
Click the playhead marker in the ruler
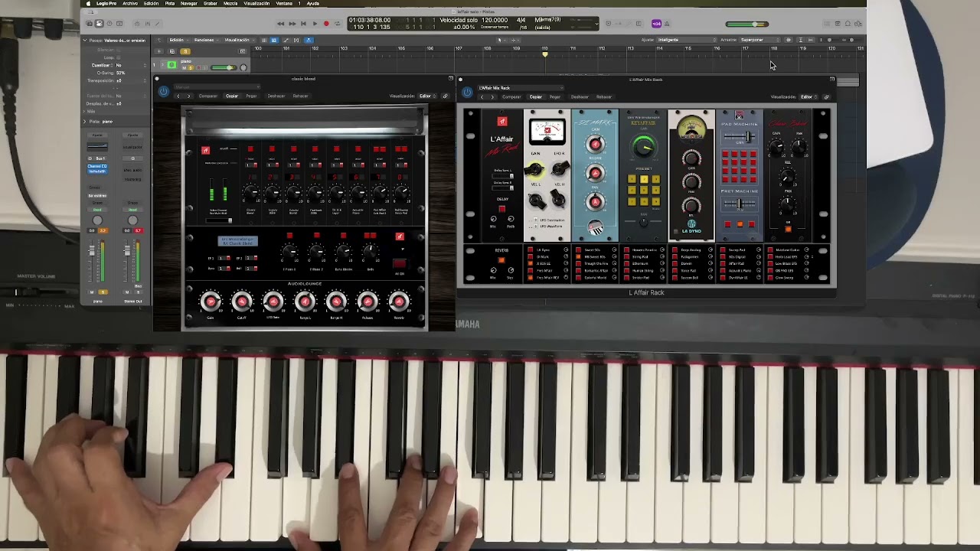click(x=544, y=54)
